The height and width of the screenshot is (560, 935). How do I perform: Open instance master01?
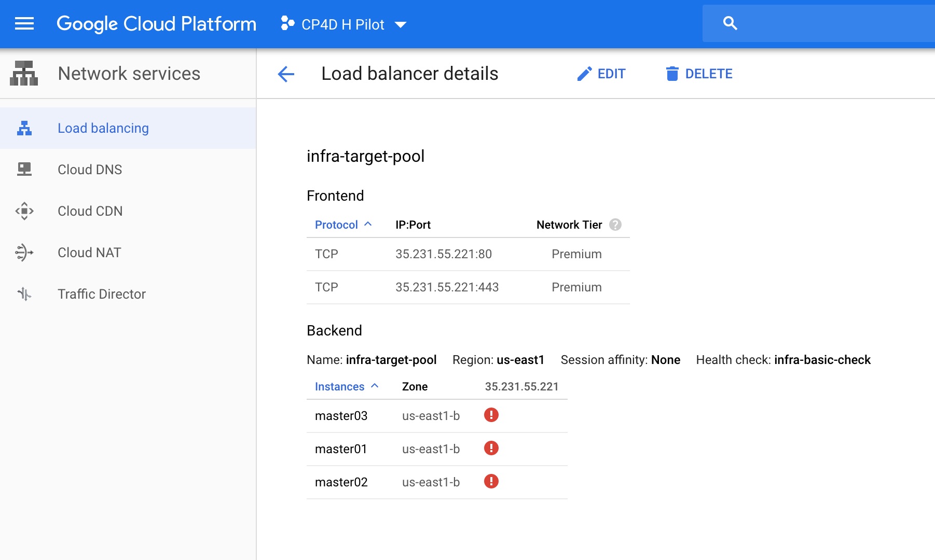coord(341,449)
